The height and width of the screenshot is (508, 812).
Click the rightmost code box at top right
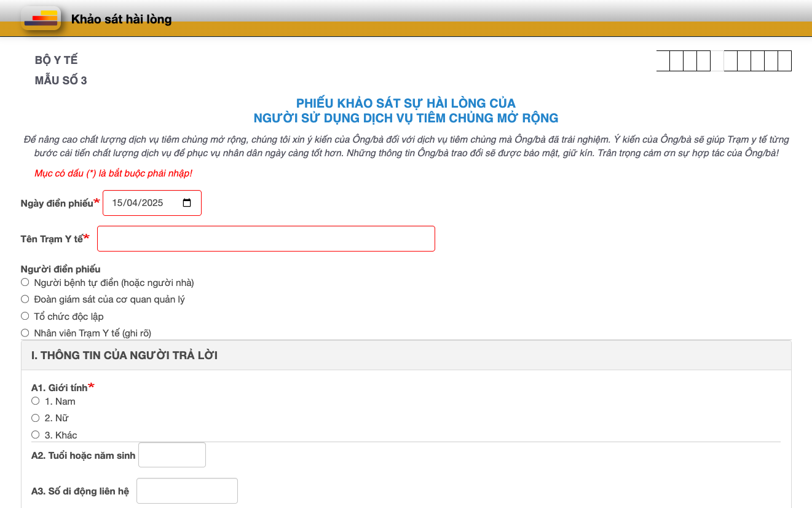click(x=784, y=61)
